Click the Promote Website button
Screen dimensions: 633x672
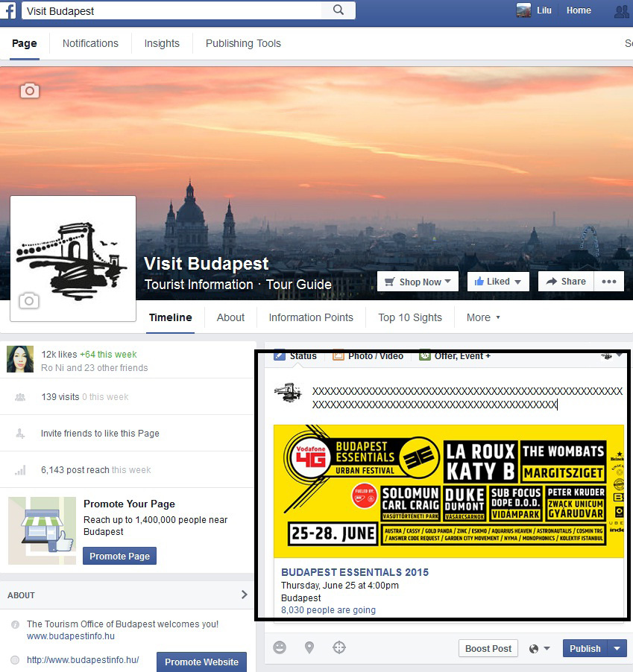[x=201, y=662]
